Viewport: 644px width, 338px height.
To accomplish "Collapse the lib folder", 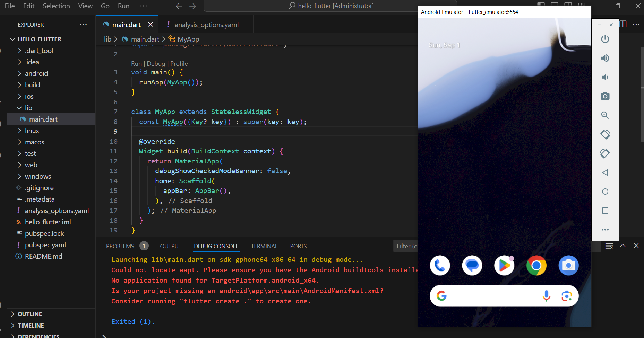I will click(51, 108).
